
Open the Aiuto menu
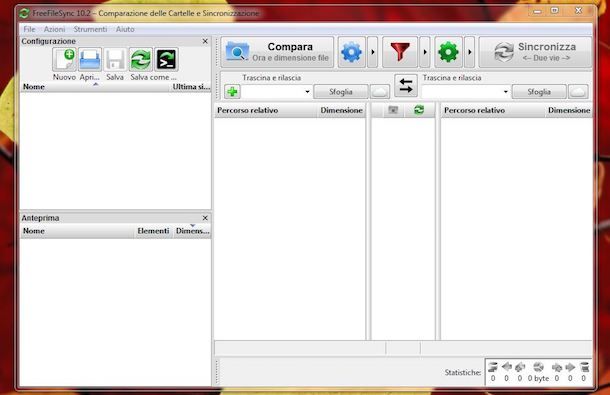[x=125, y=29]
